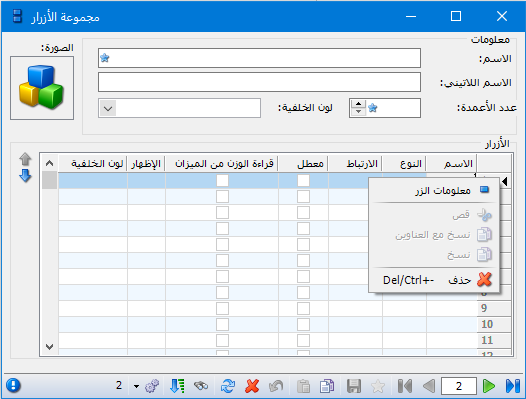Click the icon beside نسخ مع العناوين
Screen dimensions: 526x399
(484, 235)
